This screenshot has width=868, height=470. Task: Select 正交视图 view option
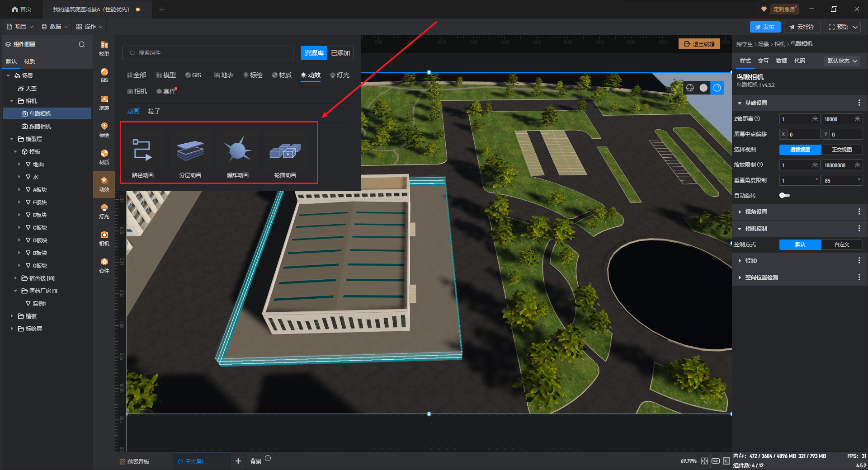[842, 150]
